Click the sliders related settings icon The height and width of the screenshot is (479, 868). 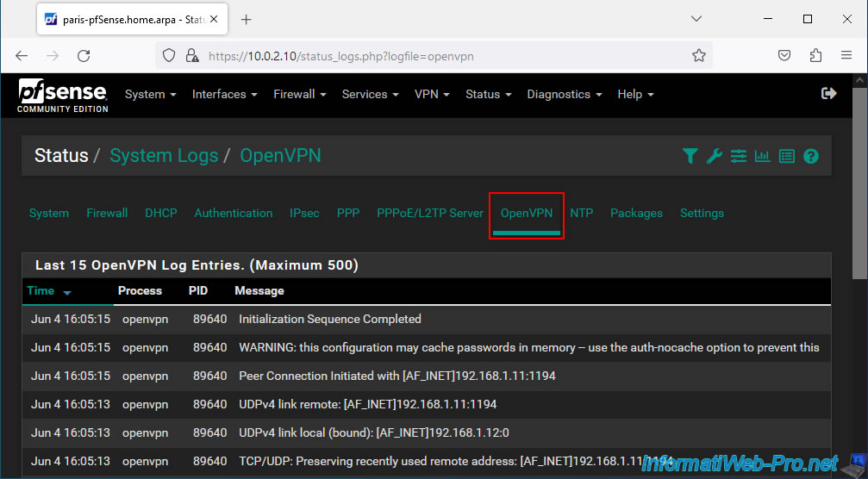coord(739,157)
